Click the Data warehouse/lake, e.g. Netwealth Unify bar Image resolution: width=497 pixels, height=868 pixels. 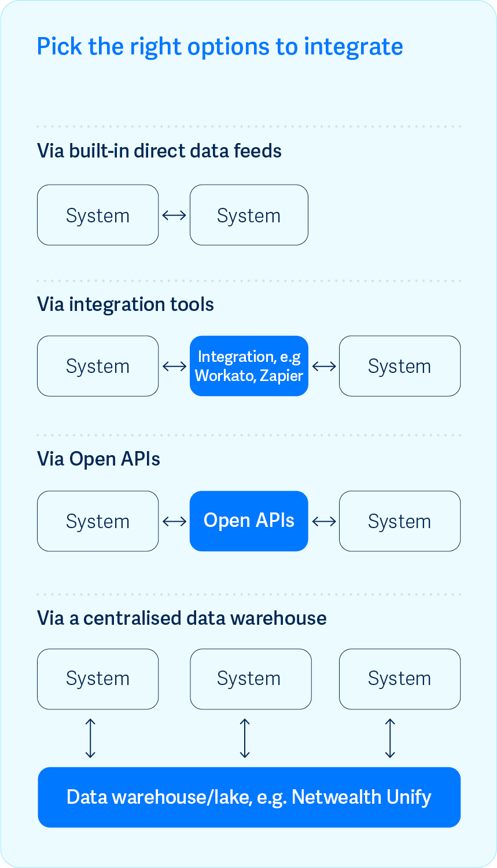tap(249, 797)
